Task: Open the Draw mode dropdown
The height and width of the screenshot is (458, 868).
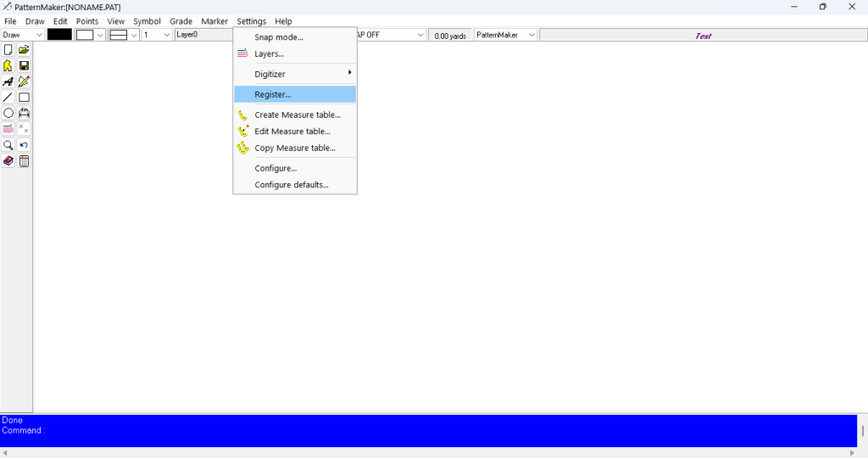Action: 22,35
